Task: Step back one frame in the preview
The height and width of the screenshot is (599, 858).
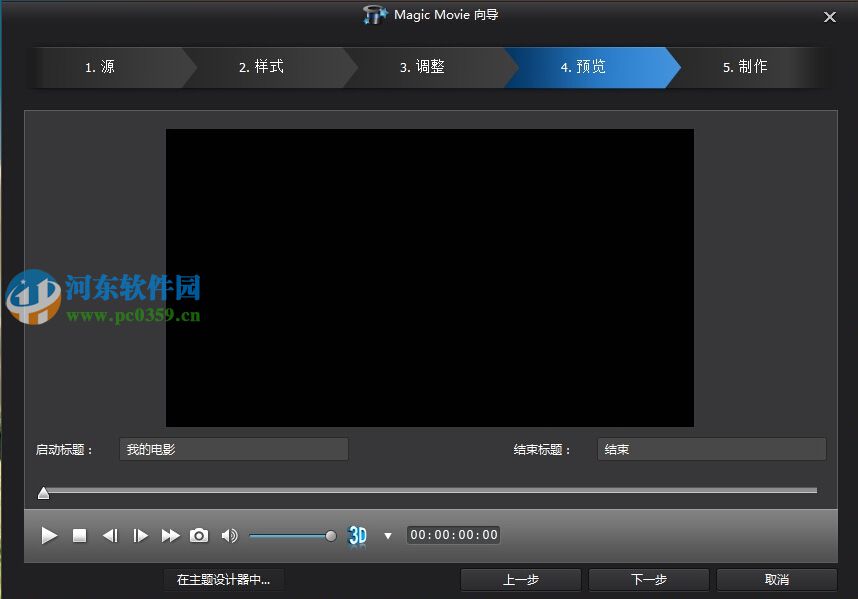Action: click(x=110, y=535)
